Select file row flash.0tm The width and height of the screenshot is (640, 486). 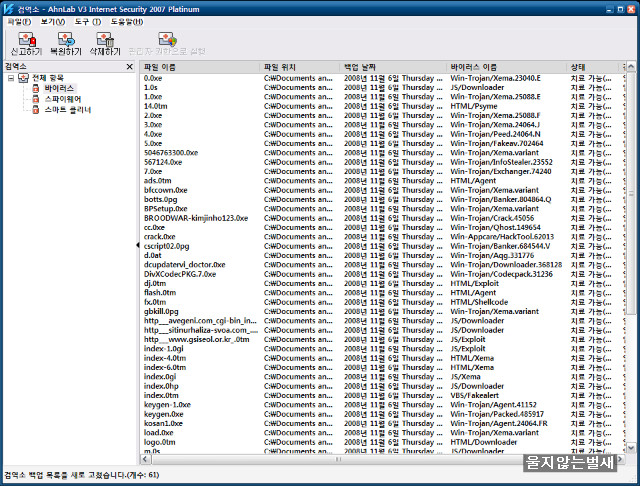(x=382, y=293)
